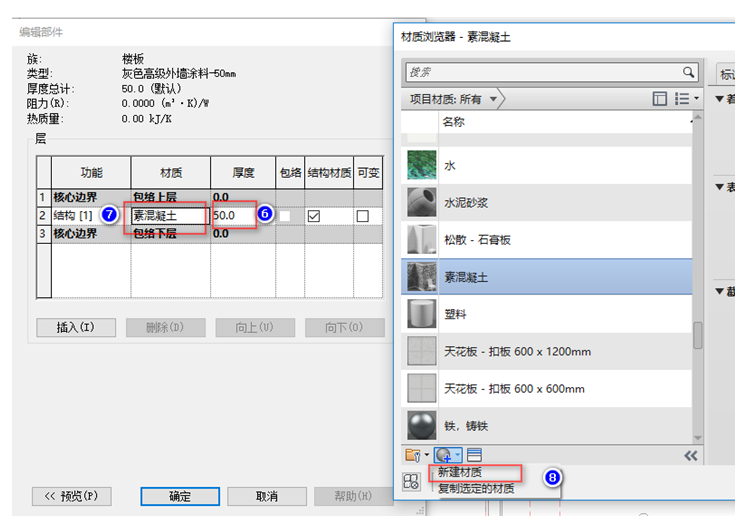This screenshot has width=753, height=521.
Task: Collapse the third section triangle in right panel
Action: point(719,291)
